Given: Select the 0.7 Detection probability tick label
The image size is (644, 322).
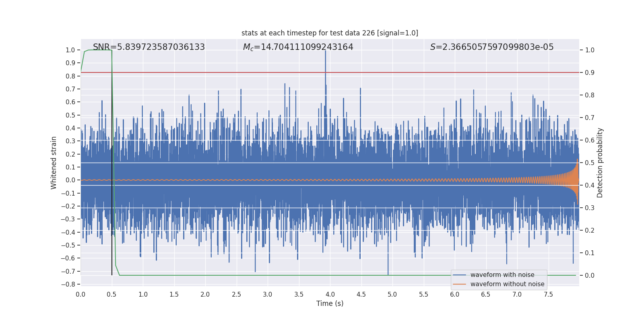Looking at the screenshot, I should tap(590, 118).
